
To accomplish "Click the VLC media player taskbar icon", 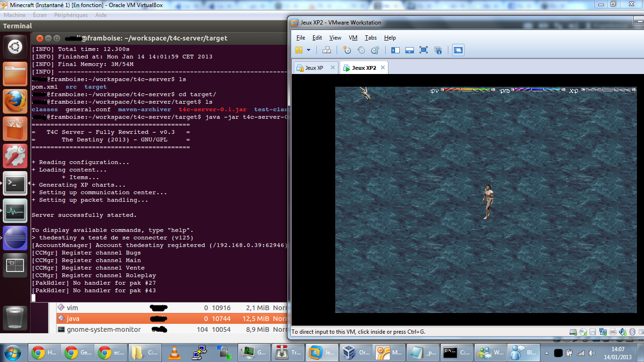I will coord(174,352).
